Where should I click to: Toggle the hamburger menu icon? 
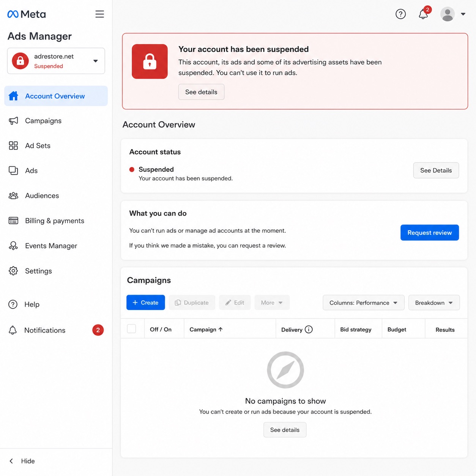(x=99, y=14)
